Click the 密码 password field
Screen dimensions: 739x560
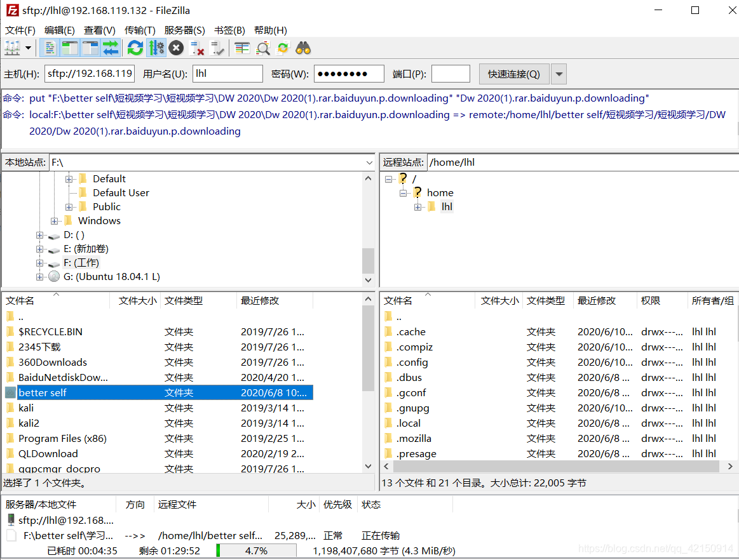point(349,74)
